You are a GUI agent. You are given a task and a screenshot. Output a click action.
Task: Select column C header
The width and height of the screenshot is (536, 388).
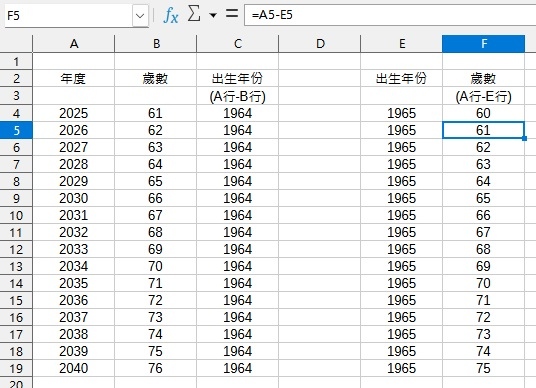click(x=238, y=44)
